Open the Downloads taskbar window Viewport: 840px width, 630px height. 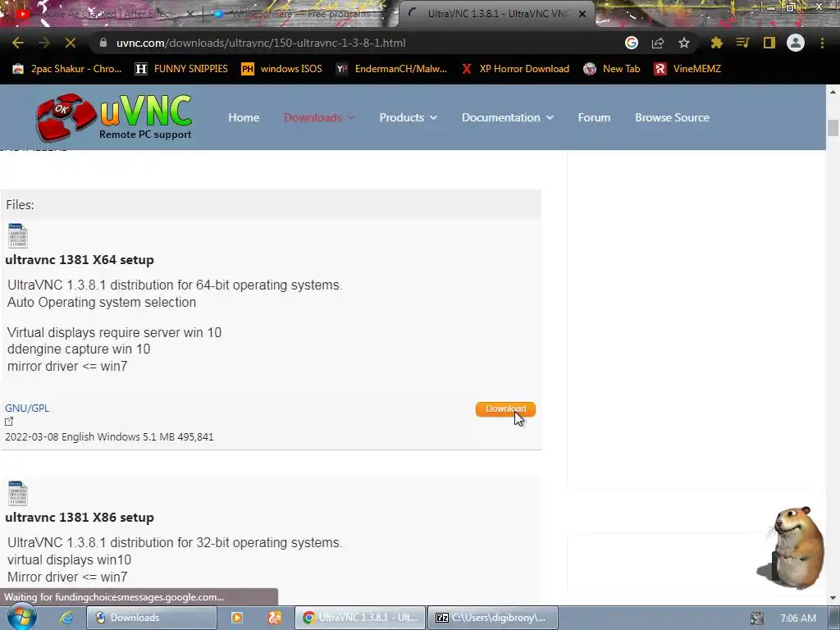[x=152, y=618]
